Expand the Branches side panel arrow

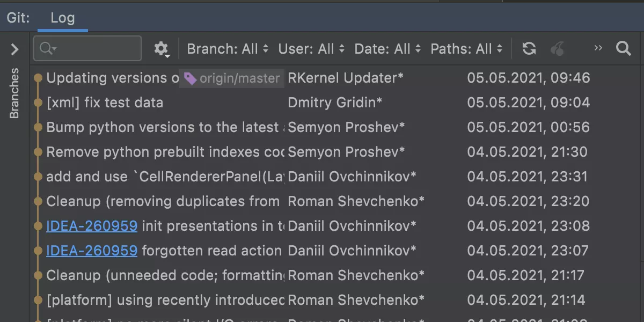(x=14, y=49)
